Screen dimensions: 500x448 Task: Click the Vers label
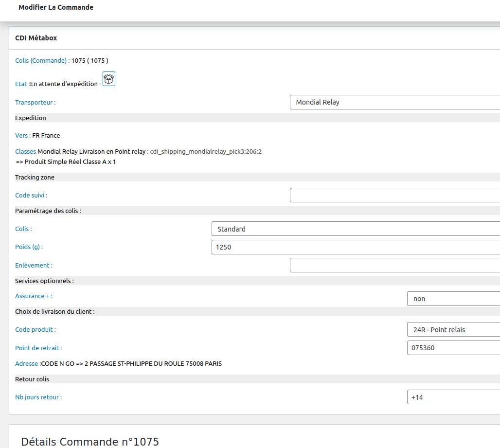coord(22,136)
